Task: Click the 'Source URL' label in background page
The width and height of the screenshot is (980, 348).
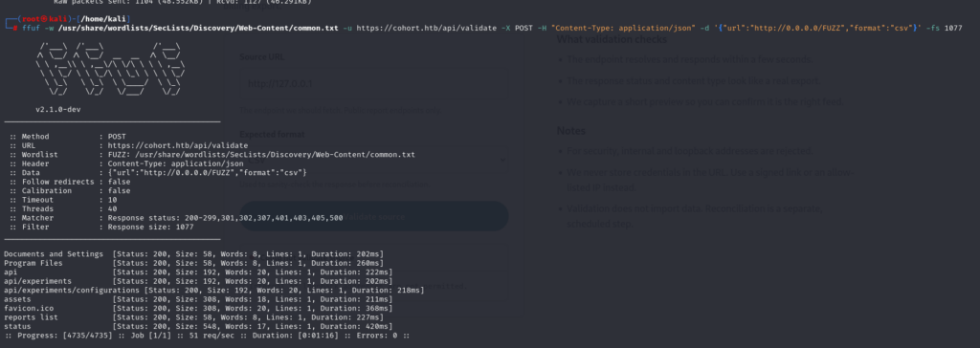Action: click(x=262, y=56)
